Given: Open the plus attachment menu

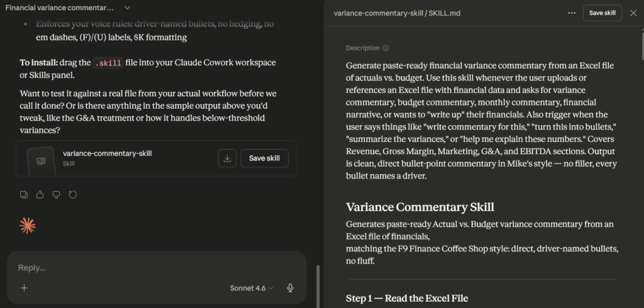Looking at the screenshot, I should pos(25,288).
